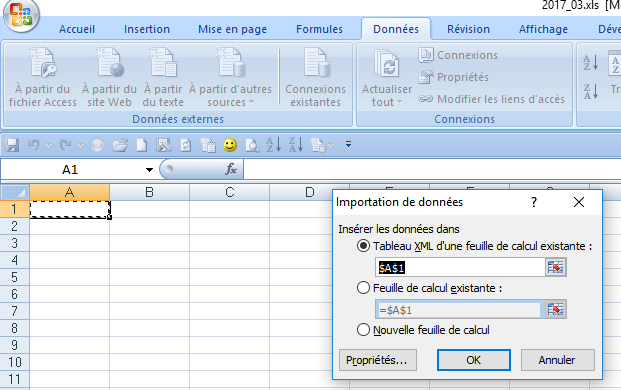Click the yellow smiley face icon

pos(230,145)
